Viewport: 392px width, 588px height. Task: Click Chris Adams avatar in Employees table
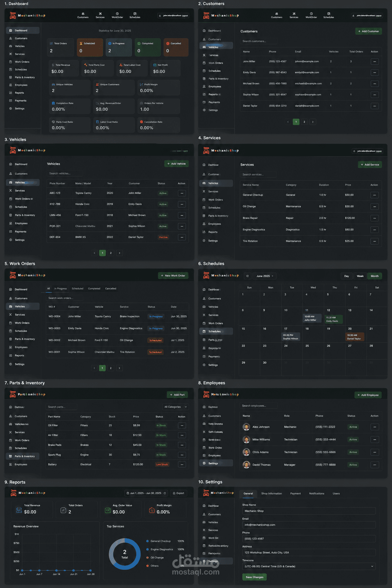pos(246,452)
